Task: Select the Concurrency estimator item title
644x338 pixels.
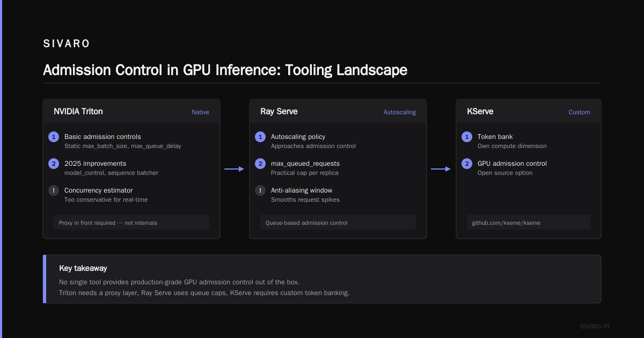Action: click(98, 190)
